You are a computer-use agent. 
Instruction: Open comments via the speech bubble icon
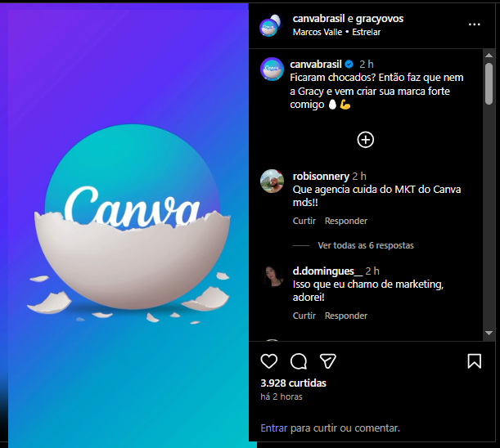coord(299,361)
